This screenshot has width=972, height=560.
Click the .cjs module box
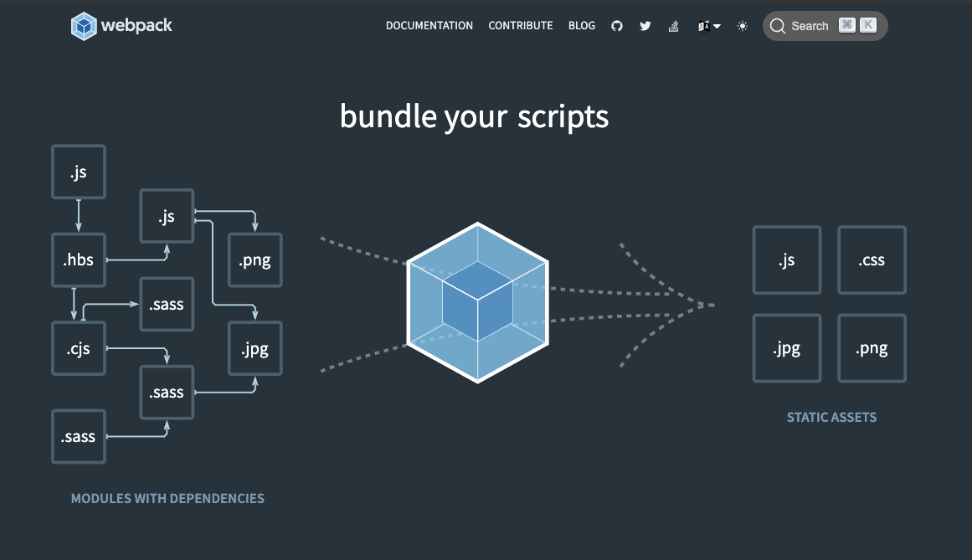click(79, 348)
